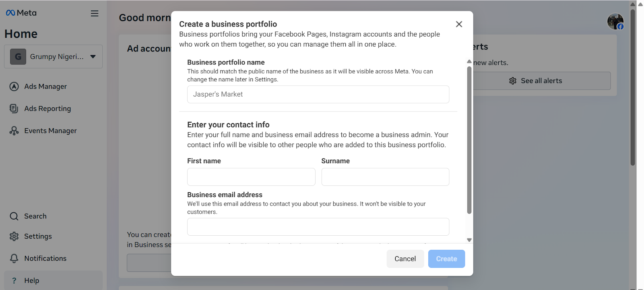Image resolution: width=644 pixels, height=290 pixels.
Task: Click the Notifications bell icon
Action: pyautogui.click(x=14, y=259)
